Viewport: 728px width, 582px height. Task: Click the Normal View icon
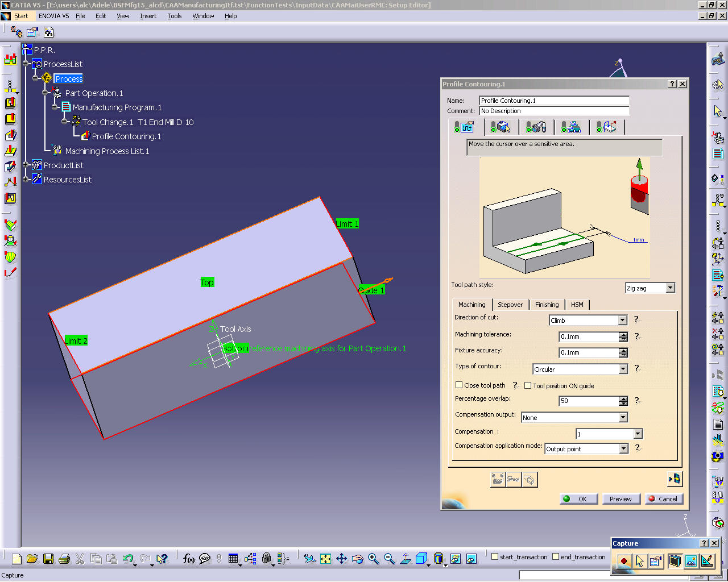(405, 559)
